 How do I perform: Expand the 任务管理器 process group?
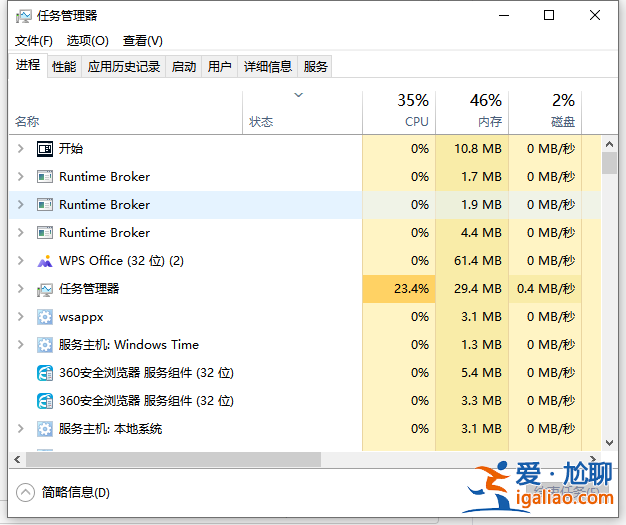tap(21, 289)
